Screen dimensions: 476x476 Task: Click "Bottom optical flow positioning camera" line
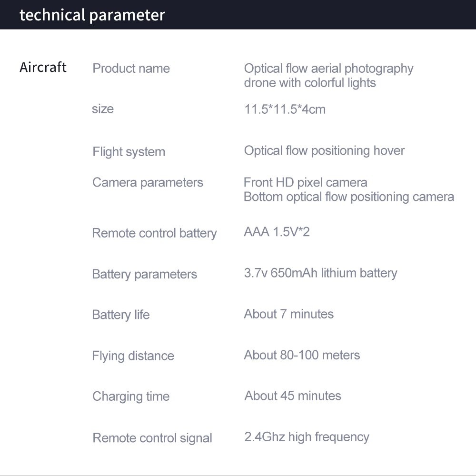tap(348, 197)
